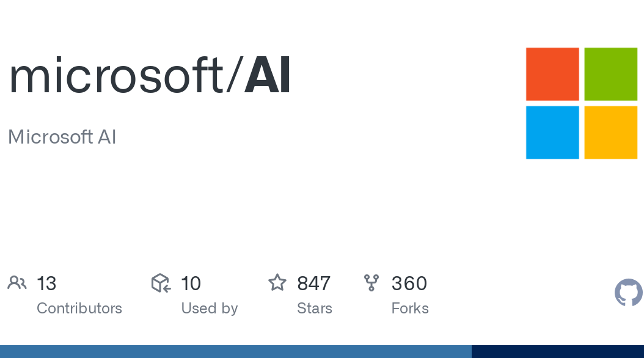Click the green square of the Microsoft logo
Viewport: 644px width, 358px height.
coord(611,74)
